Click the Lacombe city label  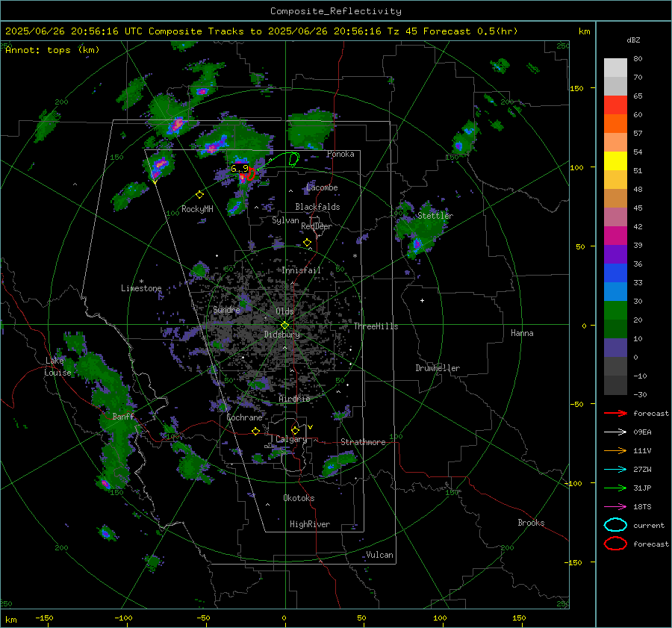322,187
